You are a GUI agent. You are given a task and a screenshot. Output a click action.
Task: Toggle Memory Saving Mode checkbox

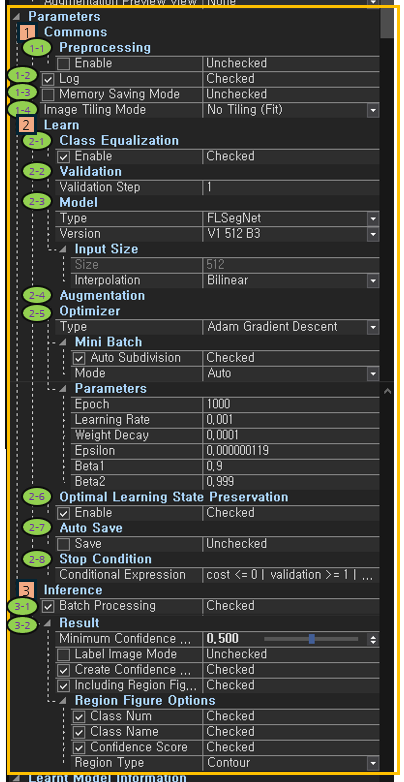48,94
